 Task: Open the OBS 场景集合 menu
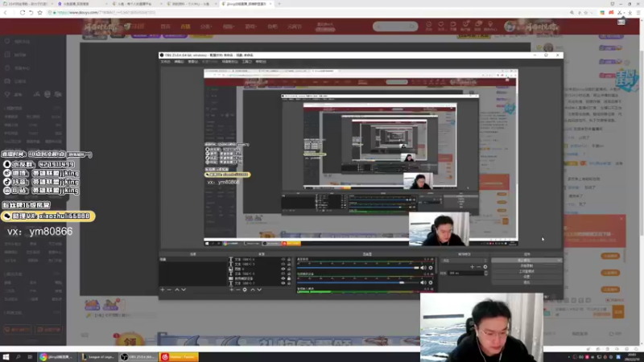coord(229,62)
